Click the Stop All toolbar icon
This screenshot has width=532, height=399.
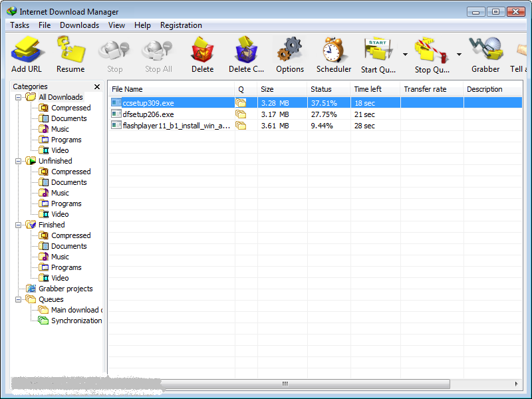coord(158,51)
